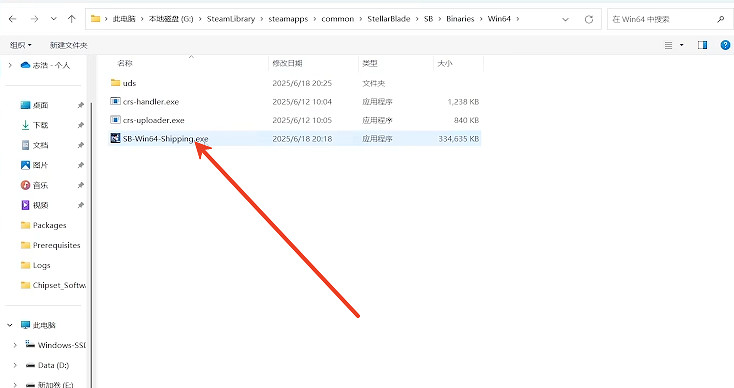
Task: Go forward with the right arrow
Action: point(34,19)
